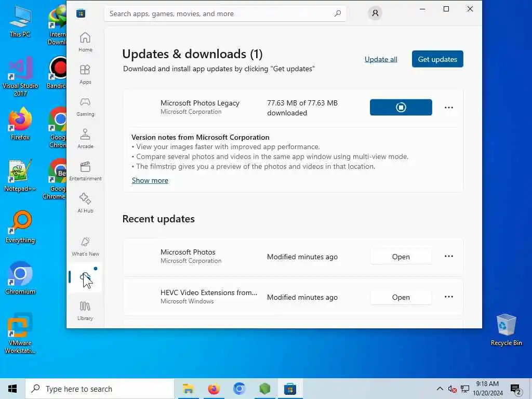Select Microsoft Photos entry name

coord(188,252)
